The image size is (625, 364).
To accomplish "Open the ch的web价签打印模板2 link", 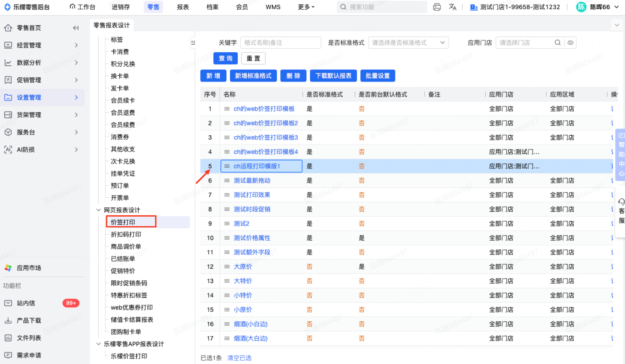I will [266, 123].
